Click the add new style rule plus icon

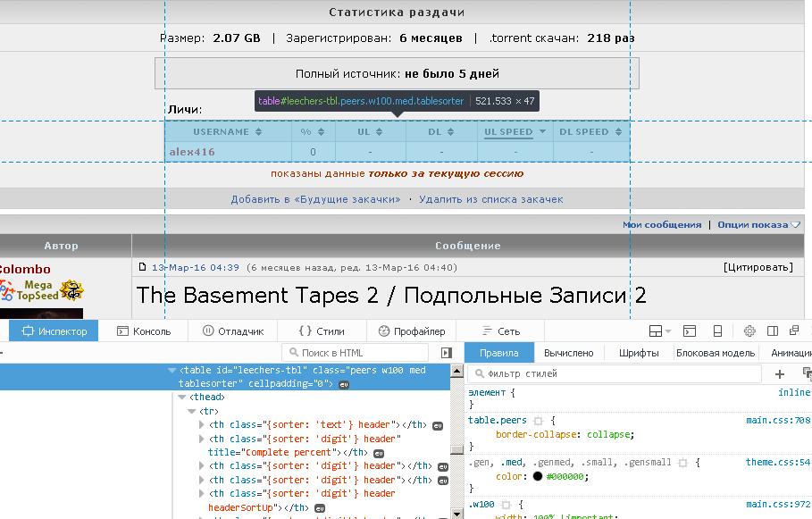pos(780,374)
